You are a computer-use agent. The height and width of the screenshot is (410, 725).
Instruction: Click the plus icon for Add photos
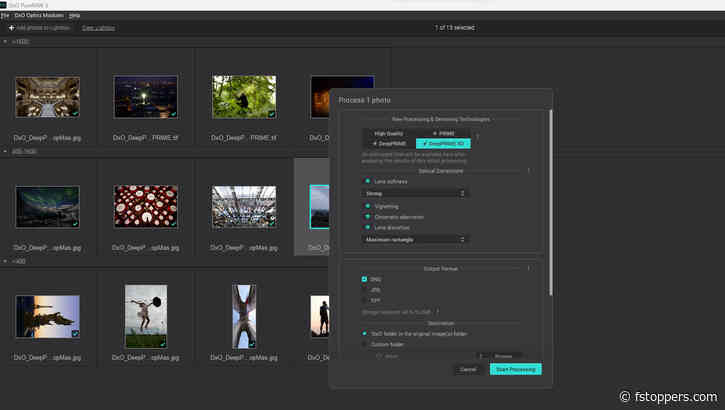pos(11,28)
